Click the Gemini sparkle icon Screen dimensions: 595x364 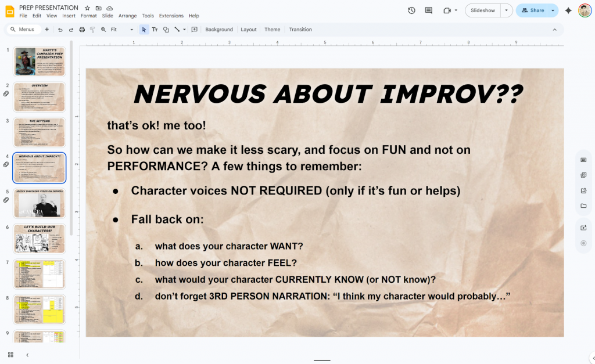point(568,10)
